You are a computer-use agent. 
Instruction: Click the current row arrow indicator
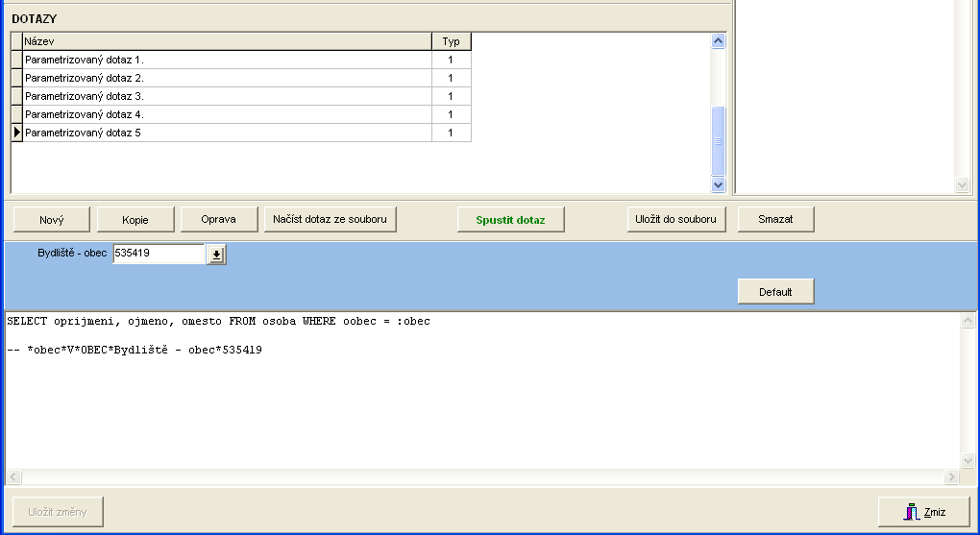[16, 133]
